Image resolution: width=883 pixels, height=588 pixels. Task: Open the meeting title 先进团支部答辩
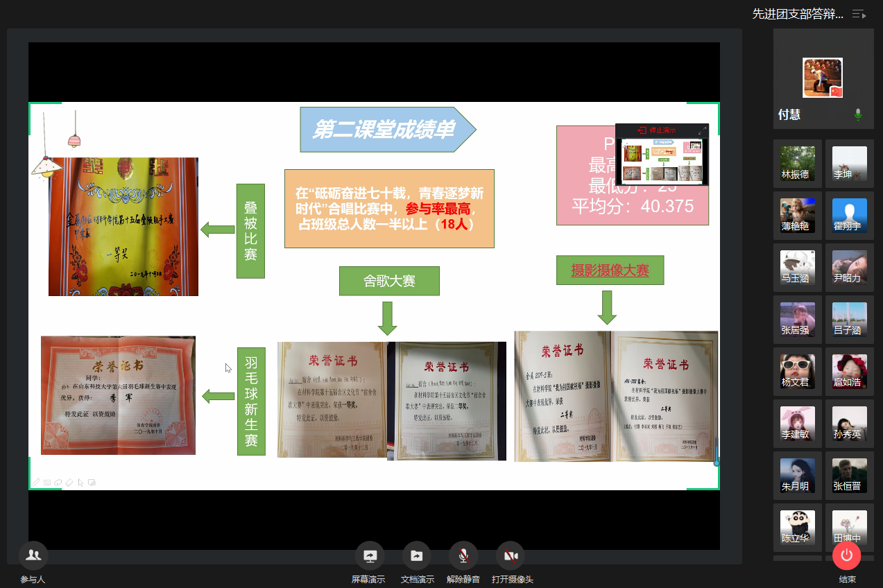coord(798,14)
